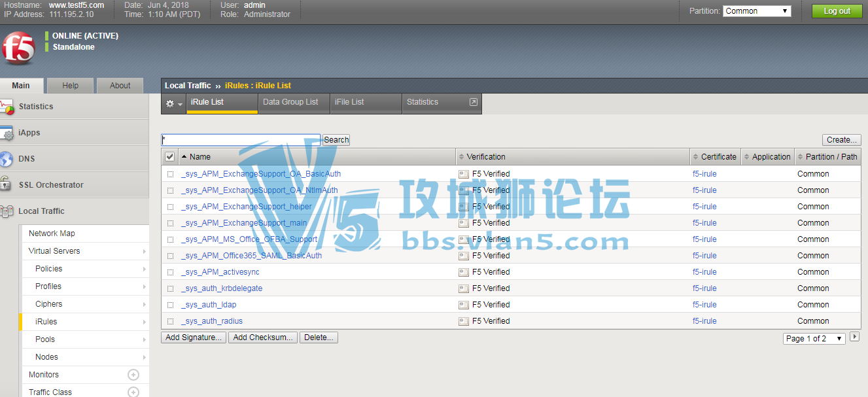Toggle the select-all checkbox in header
868x397 pixels.
coord(170,157)
